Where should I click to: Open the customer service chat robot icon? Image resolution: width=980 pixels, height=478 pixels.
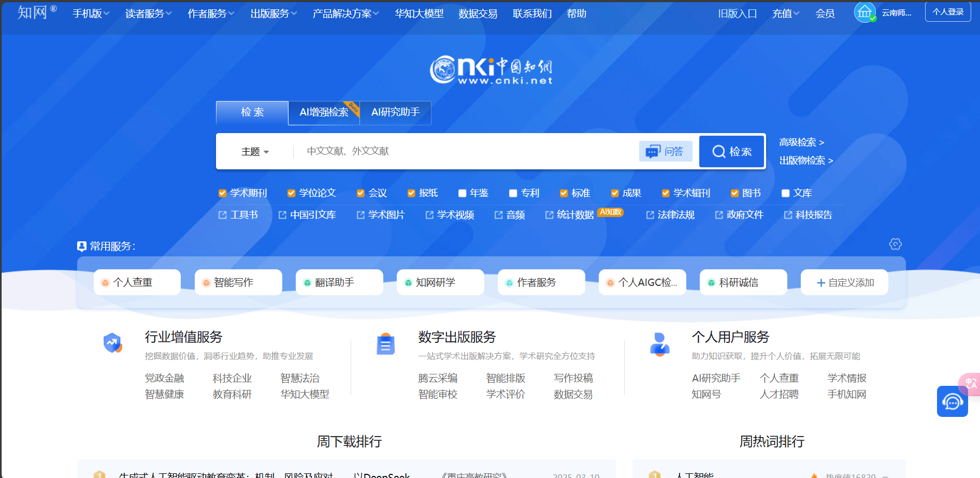pos(952,401)
